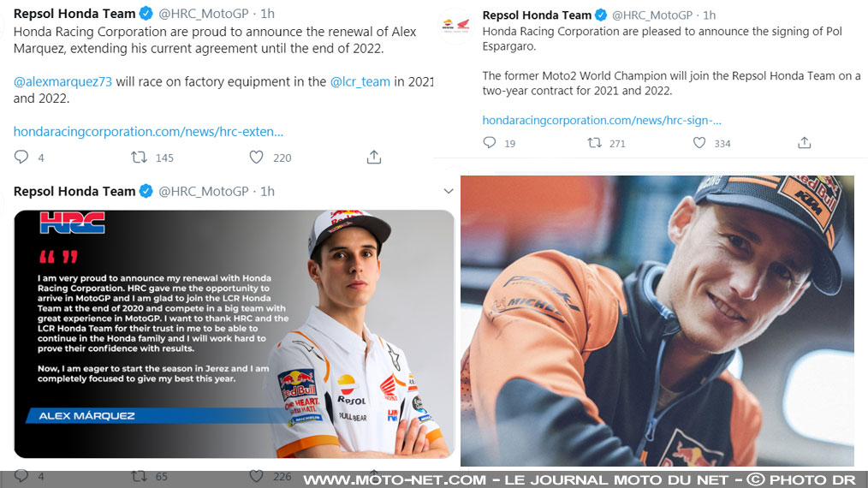
Task: Open the Alex Marquez quote image
Action: pyautogui.click(x=234, y=334)
